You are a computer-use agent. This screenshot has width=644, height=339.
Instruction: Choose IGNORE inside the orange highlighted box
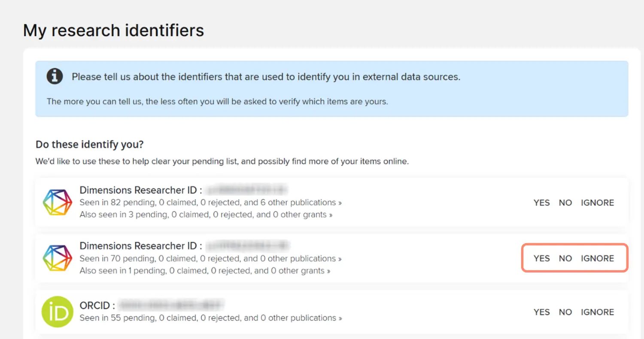(597, 258)
